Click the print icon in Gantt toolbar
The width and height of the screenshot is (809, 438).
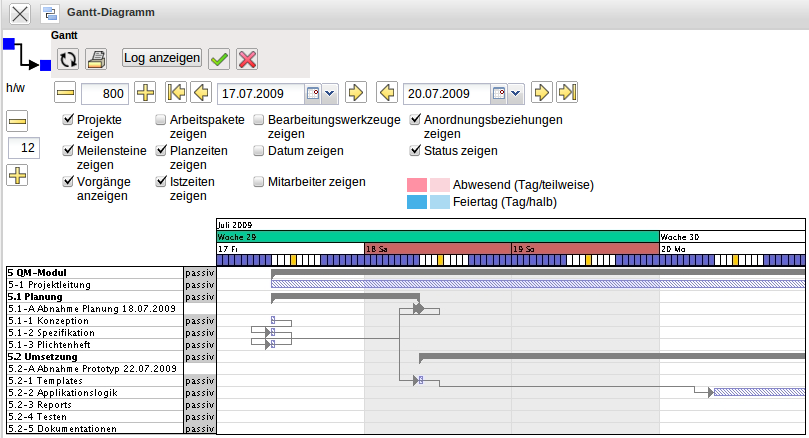coord(95,58)
